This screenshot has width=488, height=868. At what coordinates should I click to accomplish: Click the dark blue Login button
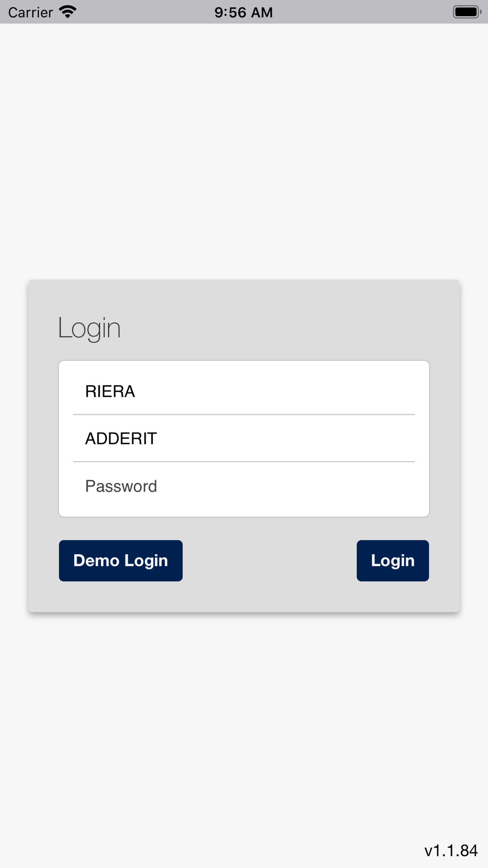click(392, 560)
